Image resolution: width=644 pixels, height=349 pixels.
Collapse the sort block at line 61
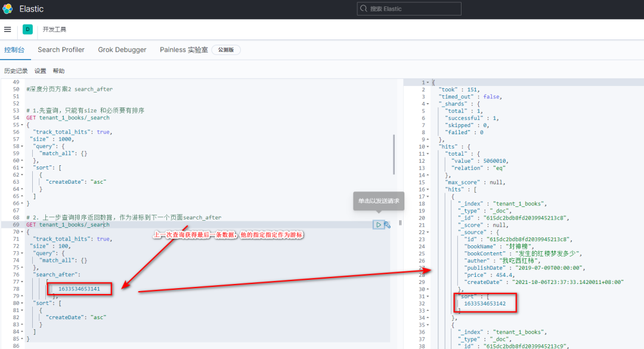pyautogui.click(x=22, y=168)
